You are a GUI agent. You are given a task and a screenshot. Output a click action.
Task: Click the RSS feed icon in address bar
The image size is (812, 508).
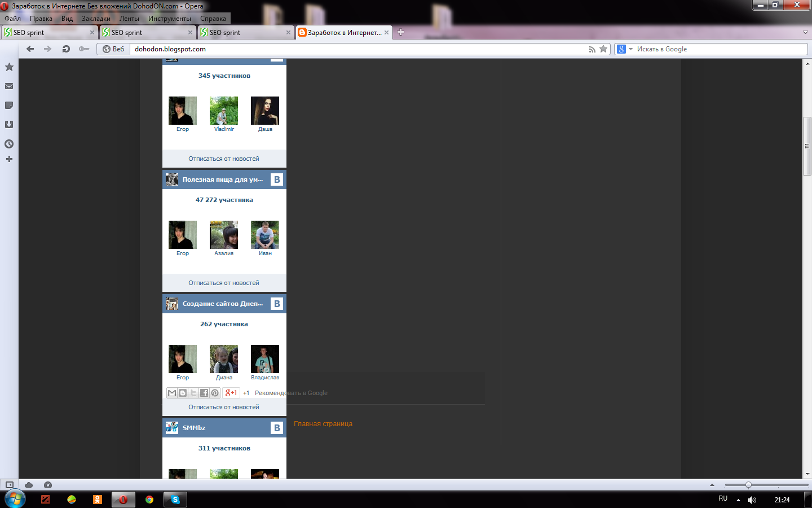pos(592,50)
